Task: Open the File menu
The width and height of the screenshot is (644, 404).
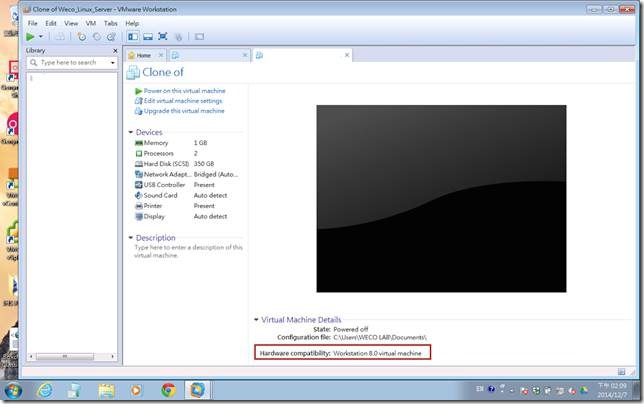Action: [x=32, y=23]
